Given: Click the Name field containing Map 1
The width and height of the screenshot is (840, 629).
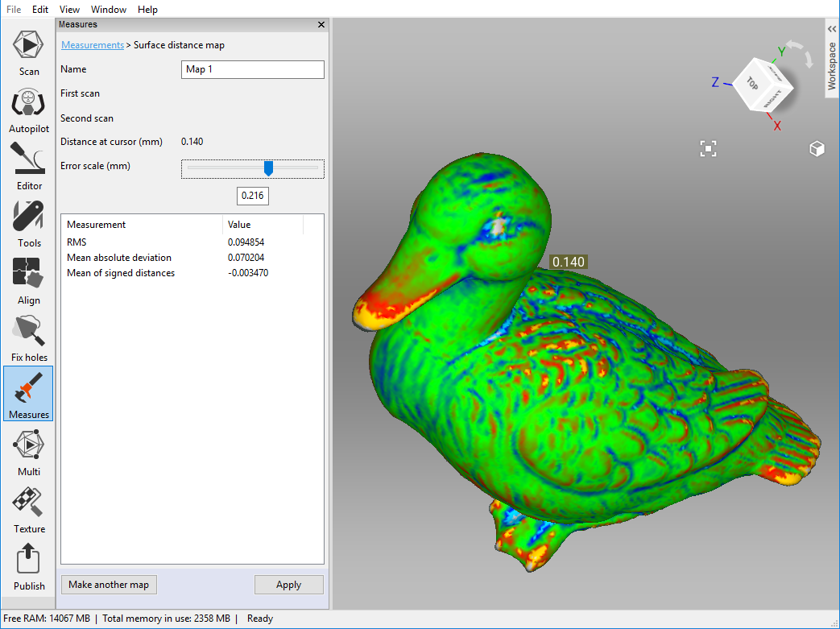Looking at the screenshot, I should coord(253,69).
